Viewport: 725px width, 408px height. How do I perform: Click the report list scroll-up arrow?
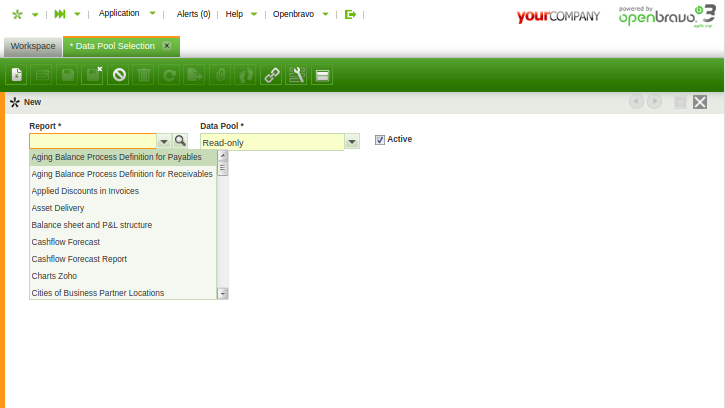coord(223,155)
